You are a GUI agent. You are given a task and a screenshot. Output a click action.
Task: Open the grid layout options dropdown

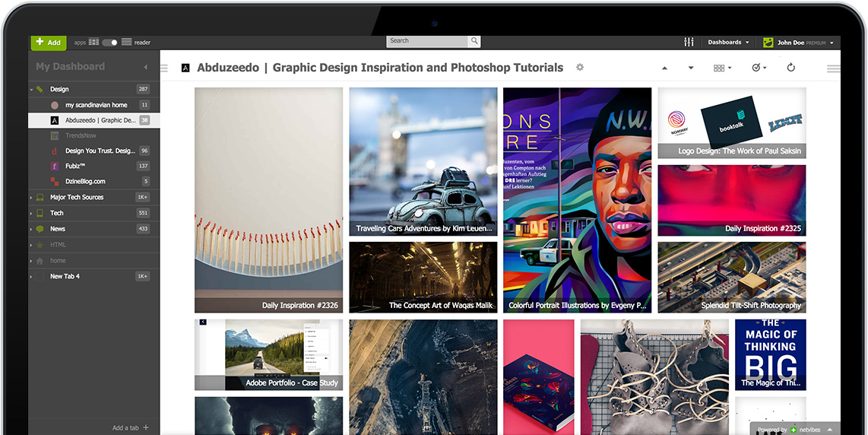[722, 68]
